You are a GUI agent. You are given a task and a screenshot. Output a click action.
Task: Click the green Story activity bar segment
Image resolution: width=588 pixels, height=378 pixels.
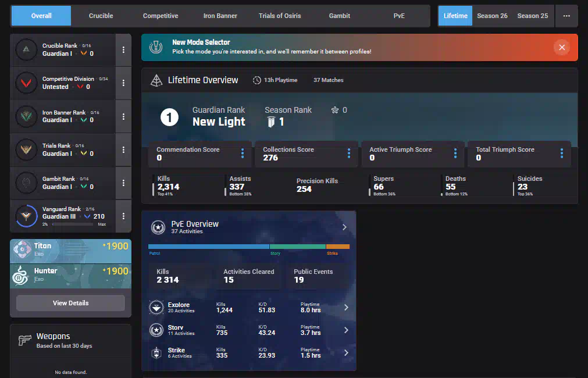click(x=298, y=247)
